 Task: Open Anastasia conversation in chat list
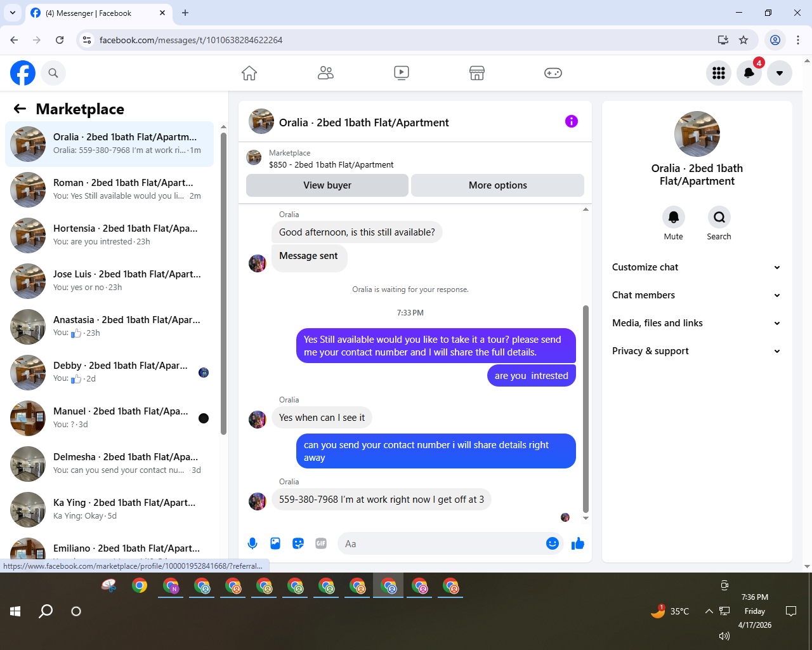pyautogui.click(x=110, y=327)
